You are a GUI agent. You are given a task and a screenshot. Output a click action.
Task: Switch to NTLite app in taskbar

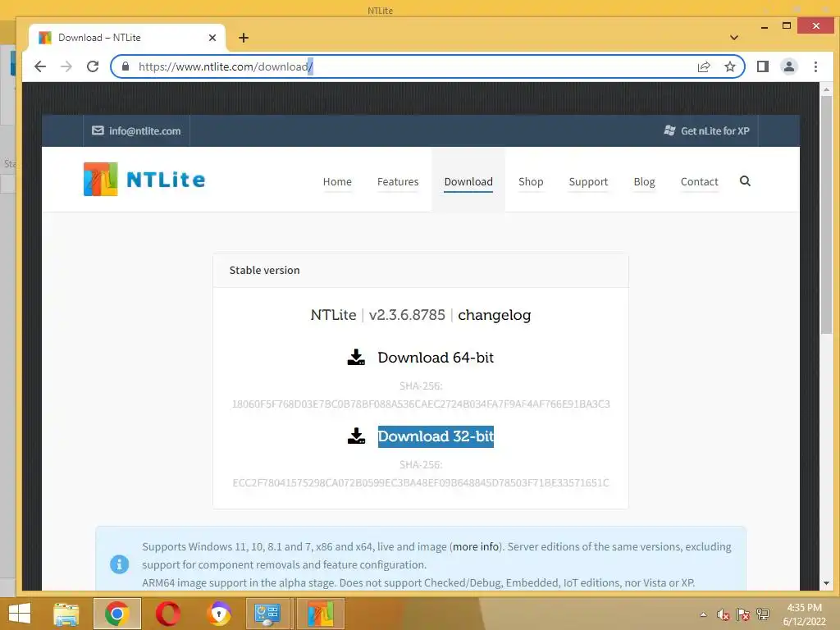pyautogui.click(x=320, y=614)
